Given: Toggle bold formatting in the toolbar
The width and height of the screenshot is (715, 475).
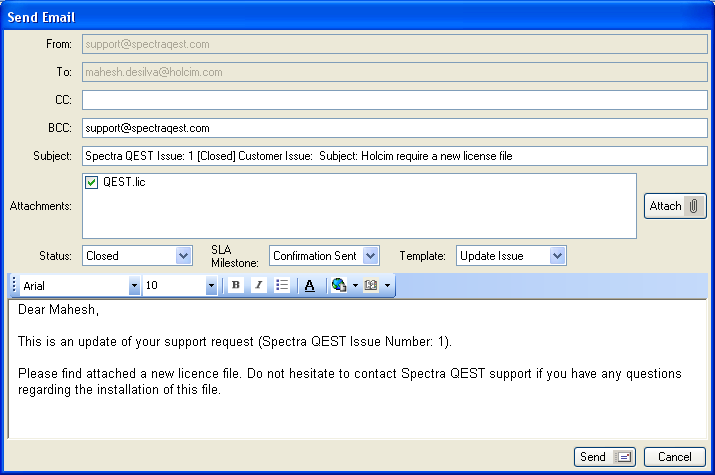Looking at the screenshot, I should click(x=235, y=286).
